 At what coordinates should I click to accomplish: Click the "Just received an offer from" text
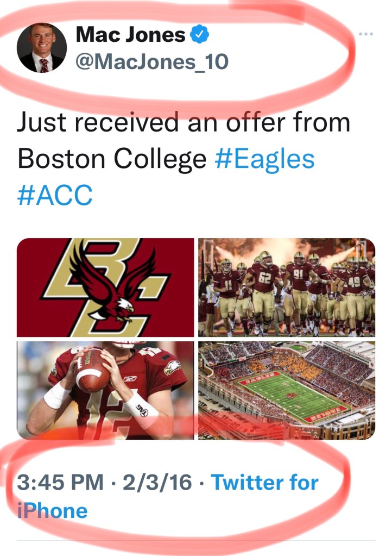(184, 123)
